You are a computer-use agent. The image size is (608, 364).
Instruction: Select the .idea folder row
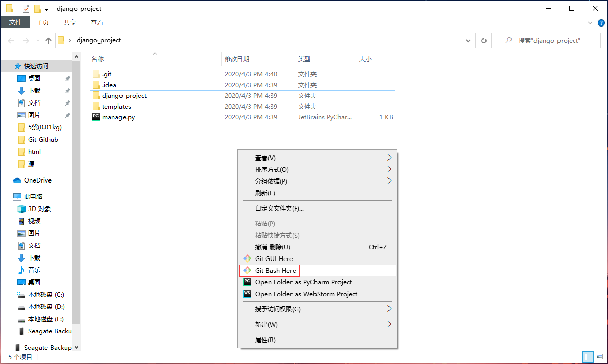[x=242, y=85]
